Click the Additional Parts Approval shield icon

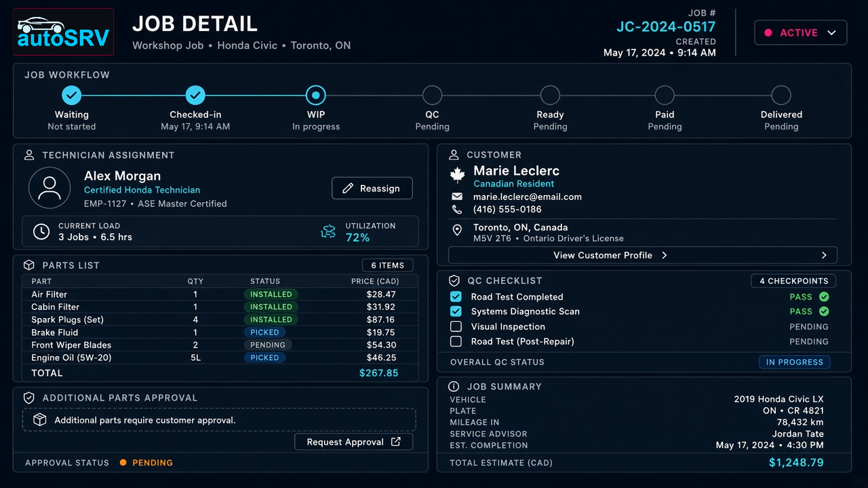tap(29, 398)
